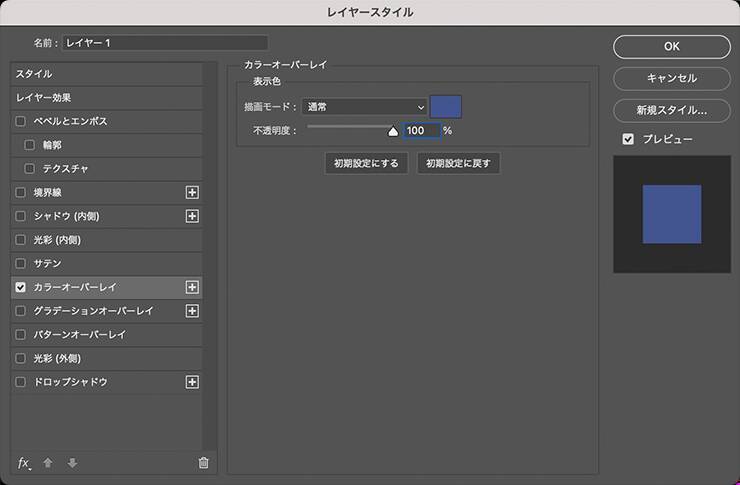The width and height of the screenshot is (740, 485).
Task: Click plus icon beside カラーオーバーレイ
Action: [x=193, y=287]
